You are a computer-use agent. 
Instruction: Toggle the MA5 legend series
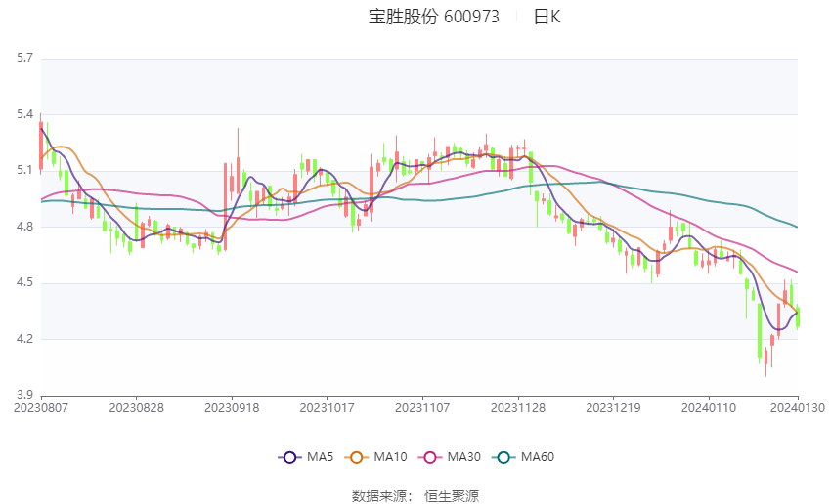(306, 457)
